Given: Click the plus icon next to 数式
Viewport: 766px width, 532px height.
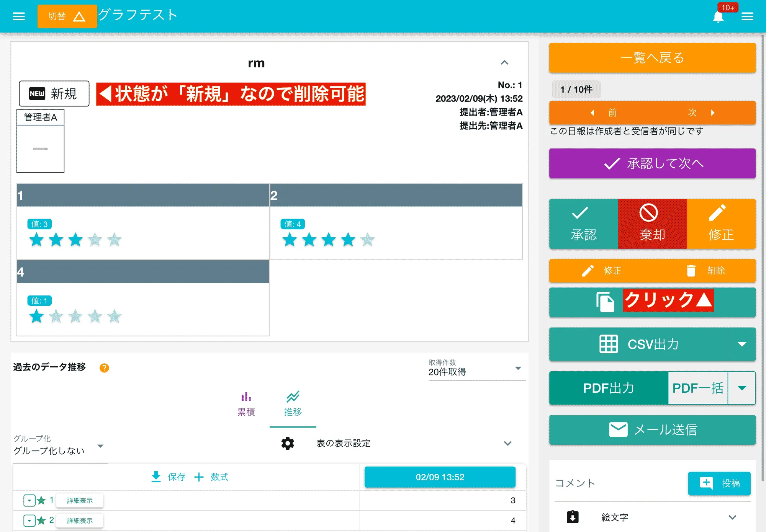Looking at the screenshot, I should point(199,477).
